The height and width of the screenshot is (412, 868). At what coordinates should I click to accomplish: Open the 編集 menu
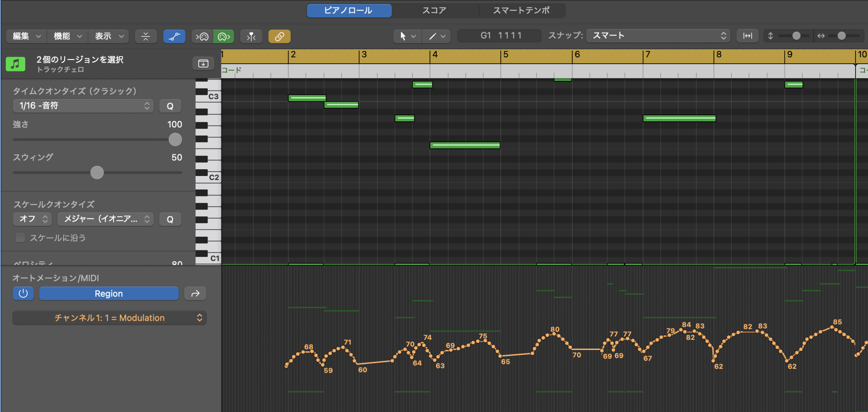(x=26, y=36)
